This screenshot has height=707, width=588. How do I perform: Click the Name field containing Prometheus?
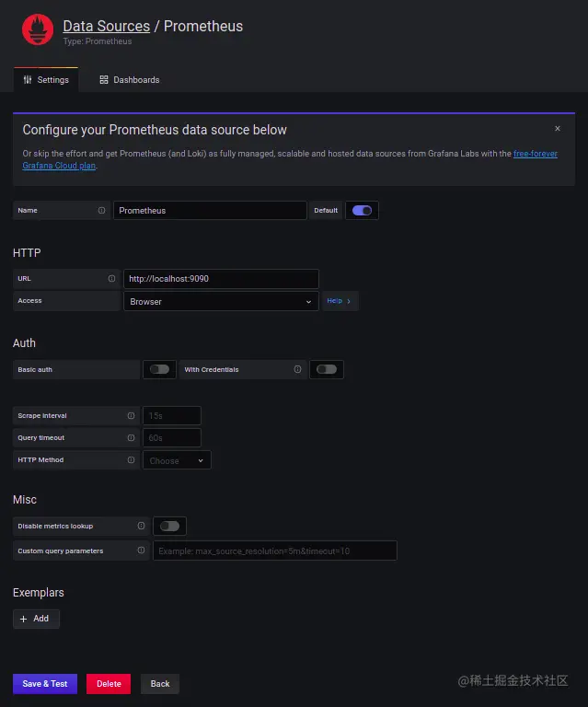coord(210,211)
